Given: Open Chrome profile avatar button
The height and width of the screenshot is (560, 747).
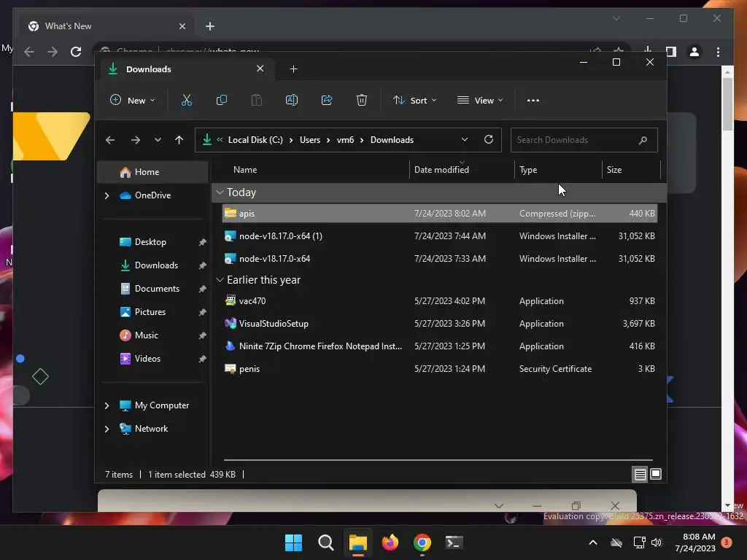Looking at the screenshot, I should (x=694, y=52).
